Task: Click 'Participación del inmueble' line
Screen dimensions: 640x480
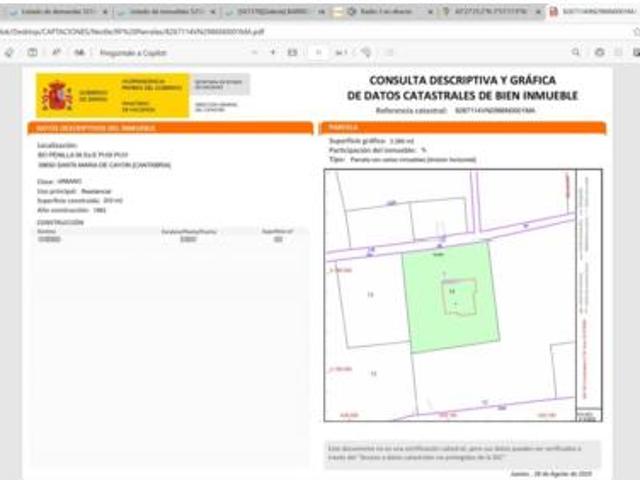Action: tap(378, 150)
